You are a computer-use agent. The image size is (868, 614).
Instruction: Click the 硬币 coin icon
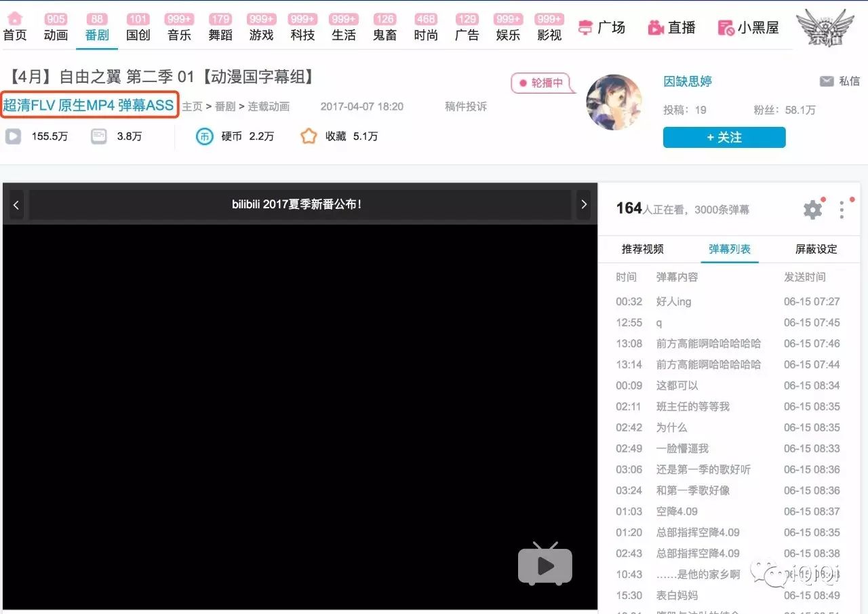(x=204, y=136)
